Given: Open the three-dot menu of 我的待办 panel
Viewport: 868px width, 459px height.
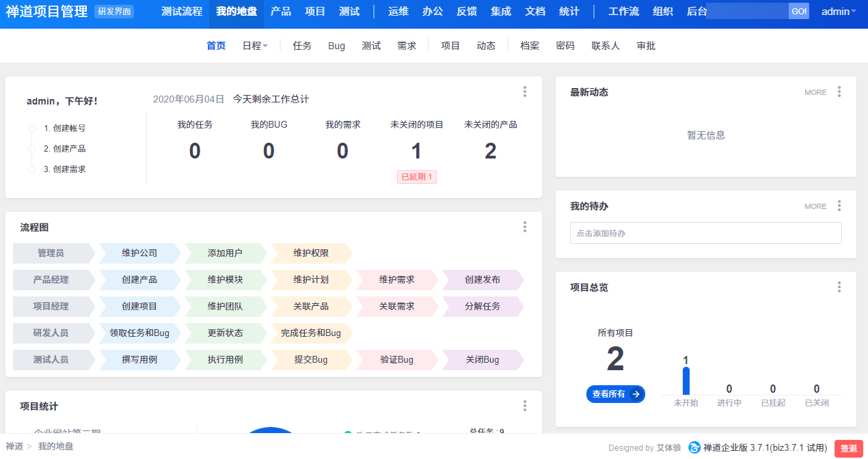Looking at the screenshot, I should 839,206.
